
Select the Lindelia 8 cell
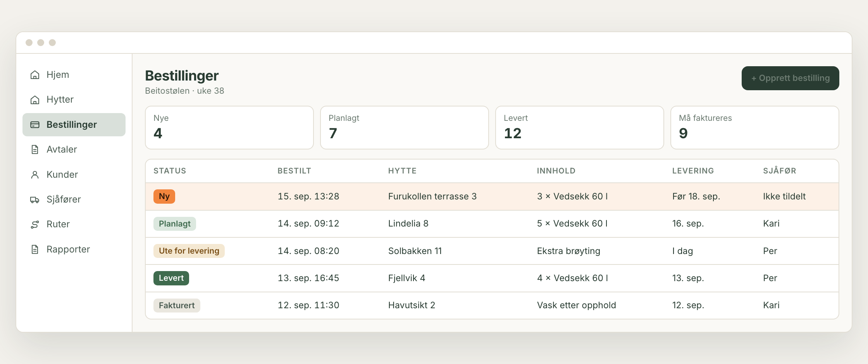pos(408,223)
